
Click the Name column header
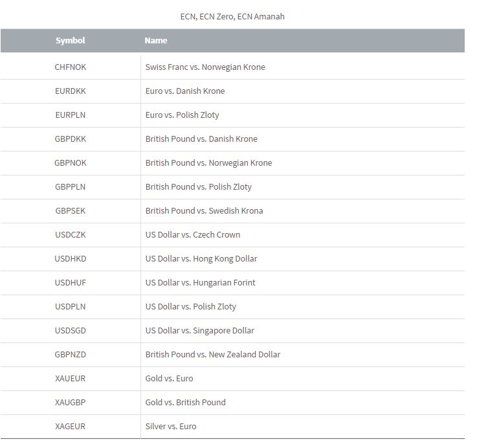(156, 40)
